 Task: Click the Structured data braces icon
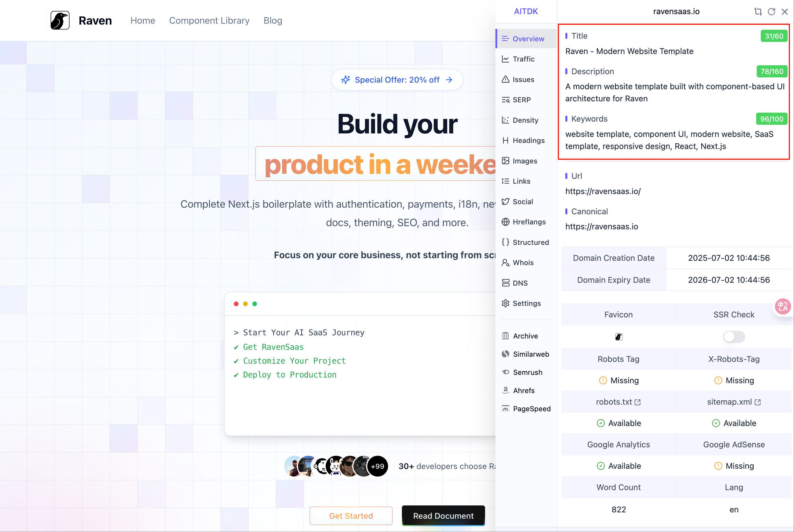pyautogui.click(x=505, y=242)
